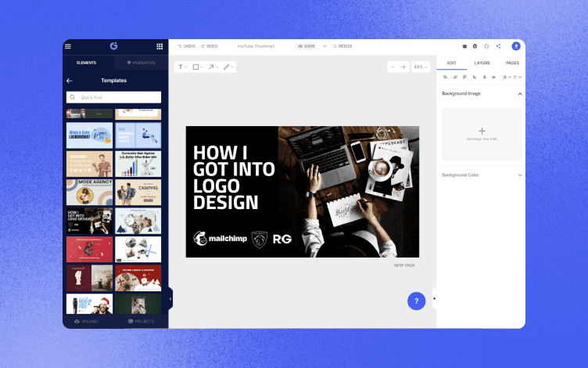
Task: Open the Pen tool dropdown chevron
Action: point(232,67)
